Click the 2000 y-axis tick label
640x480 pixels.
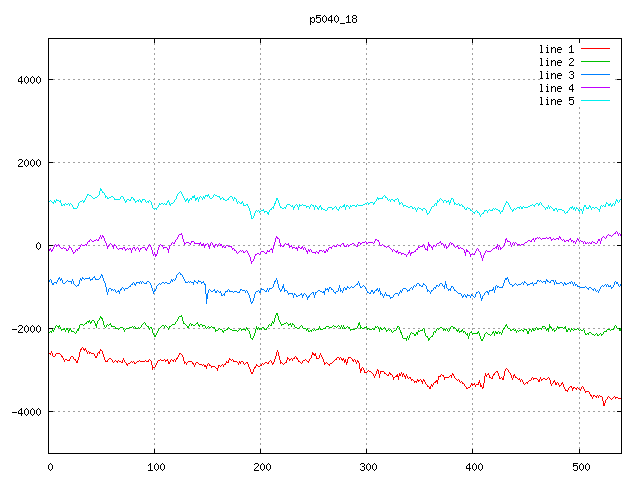pyautogui.click(x=27, y=163)
